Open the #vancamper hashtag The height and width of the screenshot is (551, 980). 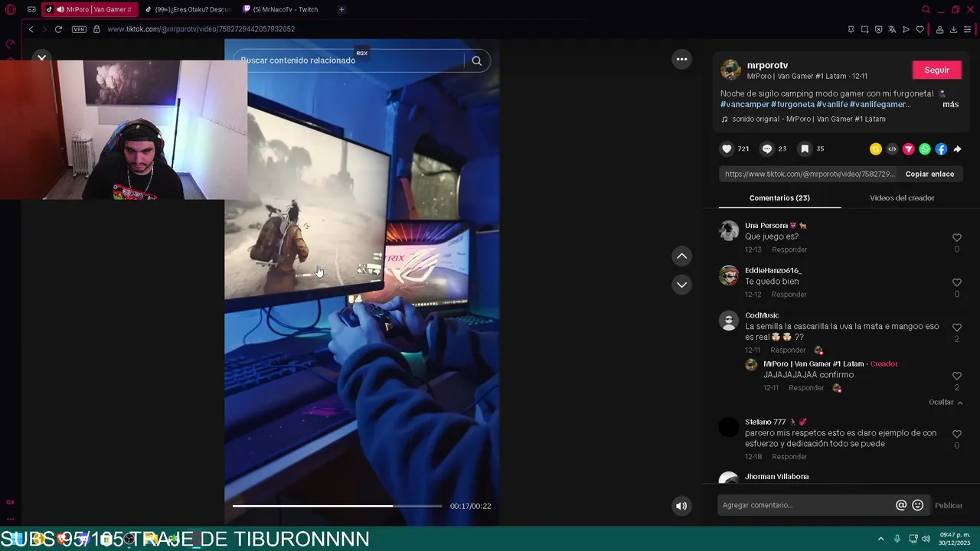point(744,104)
